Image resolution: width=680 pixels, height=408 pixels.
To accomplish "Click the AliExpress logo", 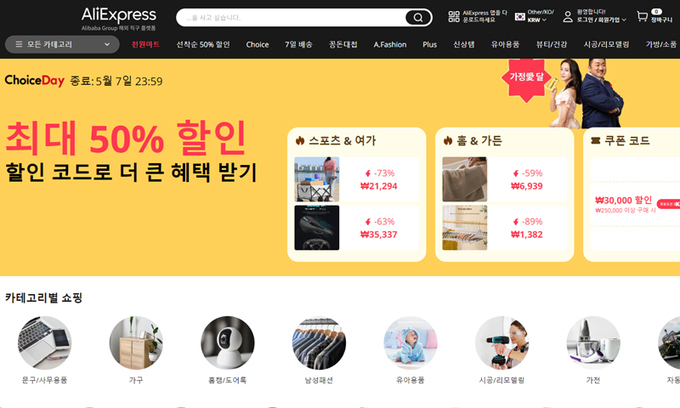I will 119,19.
